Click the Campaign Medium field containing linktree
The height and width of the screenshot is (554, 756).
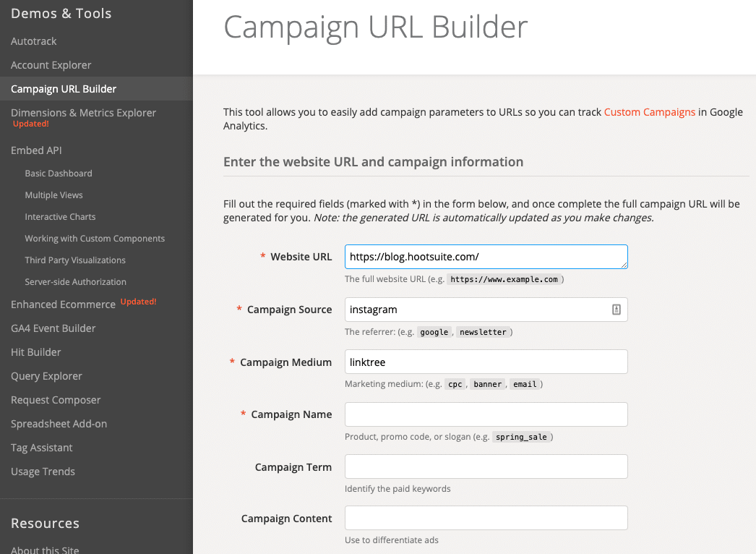[x=486, y=362]
